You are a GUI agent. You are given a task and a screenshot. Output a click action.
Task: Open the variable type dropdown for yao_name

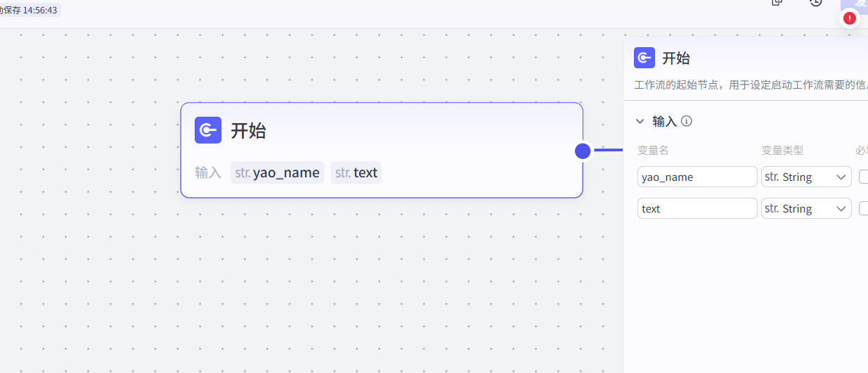pos(806,177)
